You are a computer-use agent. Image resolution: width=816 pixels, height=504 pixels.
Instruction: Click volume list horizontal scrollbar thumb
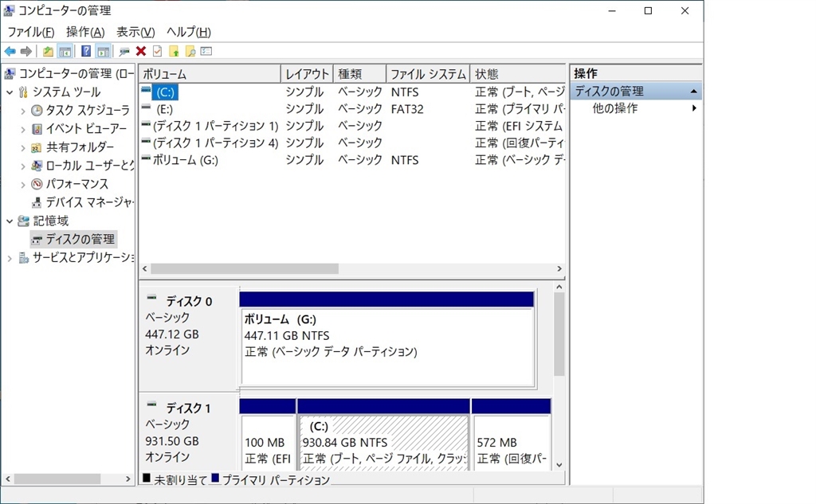click(x=245, y=269)
